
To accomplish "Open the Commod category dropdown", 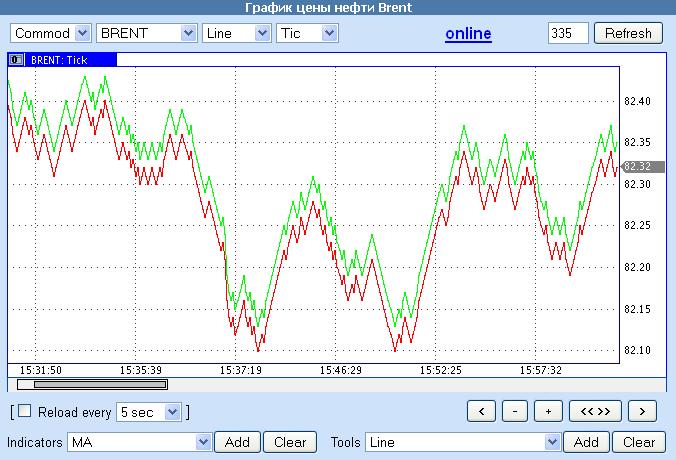I will (x=50, y=33).
